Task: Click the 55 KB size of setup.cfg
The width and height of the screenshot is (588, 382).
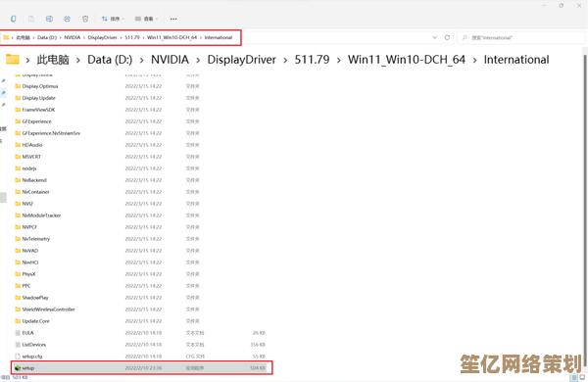Action: [259, 357]
